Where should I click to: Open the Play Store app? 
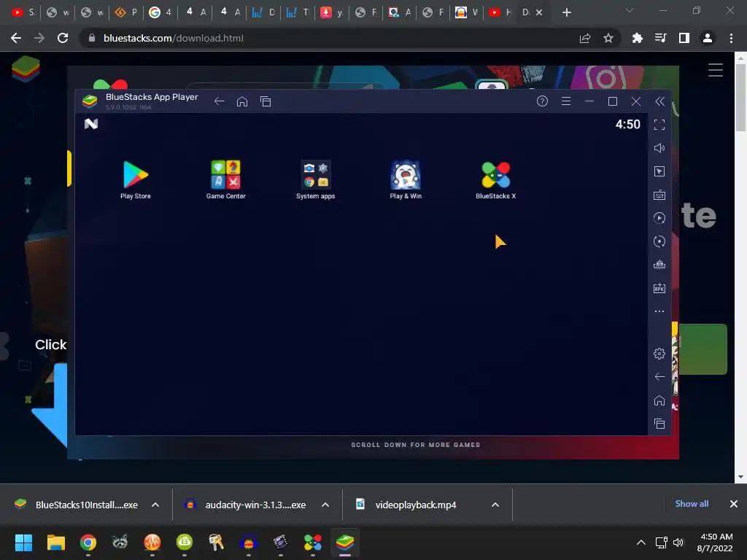(135, 179)
